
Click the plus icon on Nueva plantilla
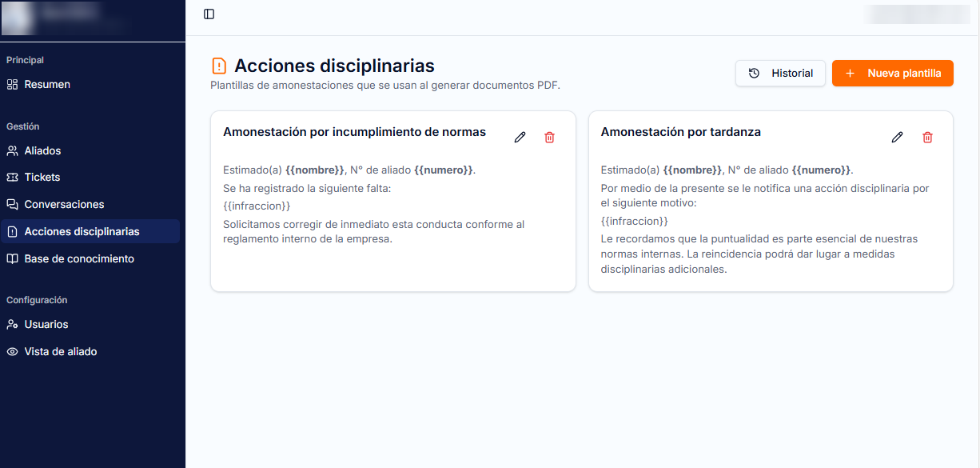(x=850, y=73)
